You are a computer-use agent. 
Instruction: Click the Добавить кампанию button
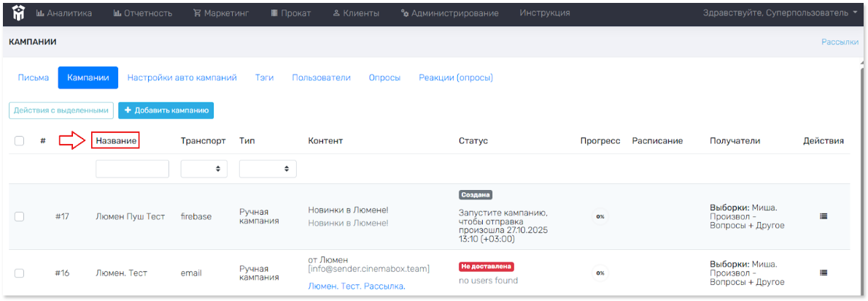tap(166, 110)
